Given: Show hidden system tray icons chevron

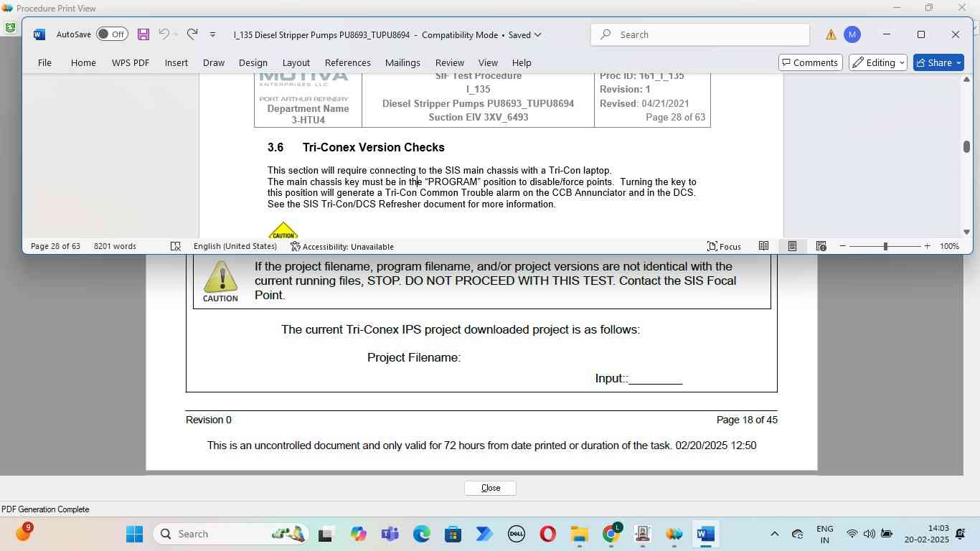Looking at the screenshot, I should pyautogui.click(x=774, y=534).
